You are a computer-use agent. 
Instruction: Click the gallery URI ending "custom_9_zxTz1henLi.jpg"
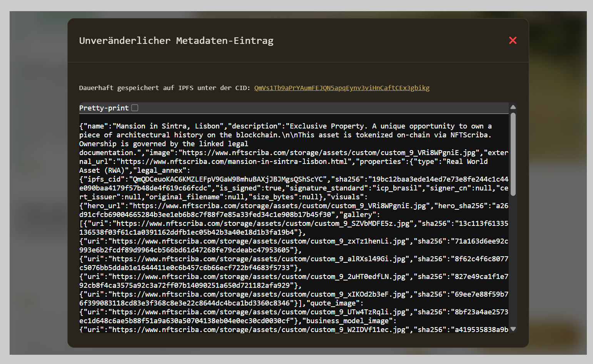[259, 241]
